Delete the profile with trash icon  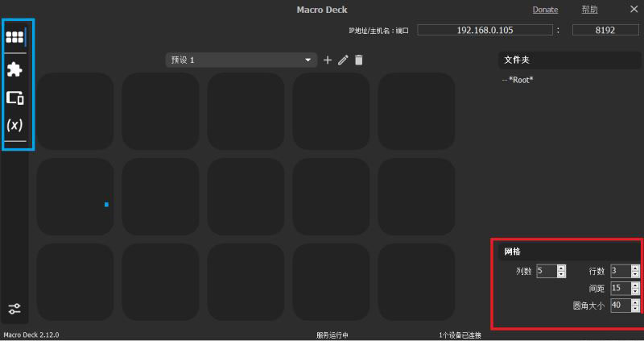(x=359, y=60)
